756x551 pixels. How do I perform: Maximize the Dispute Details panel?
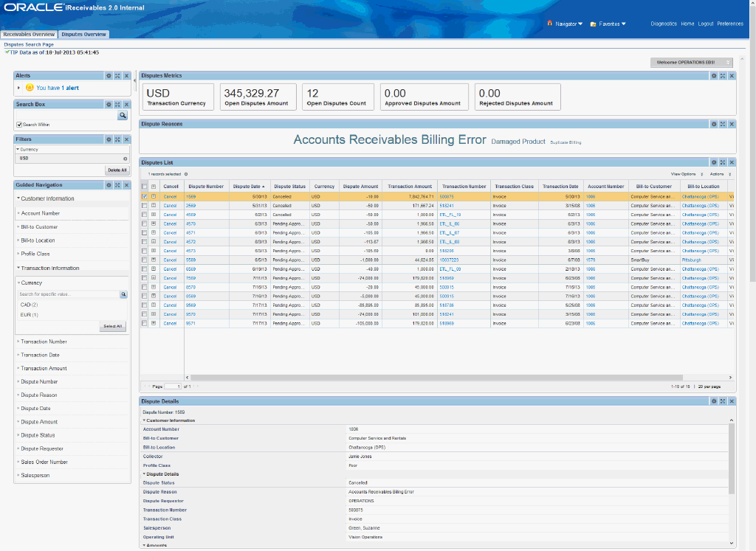click(x=723, y=401)
